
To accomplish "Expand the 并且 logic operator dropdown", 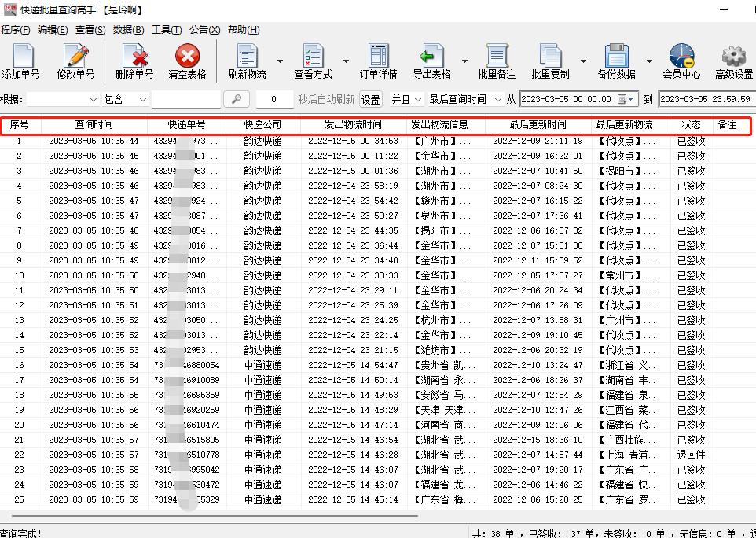I will pyautogui.click(x=417, y=99).
